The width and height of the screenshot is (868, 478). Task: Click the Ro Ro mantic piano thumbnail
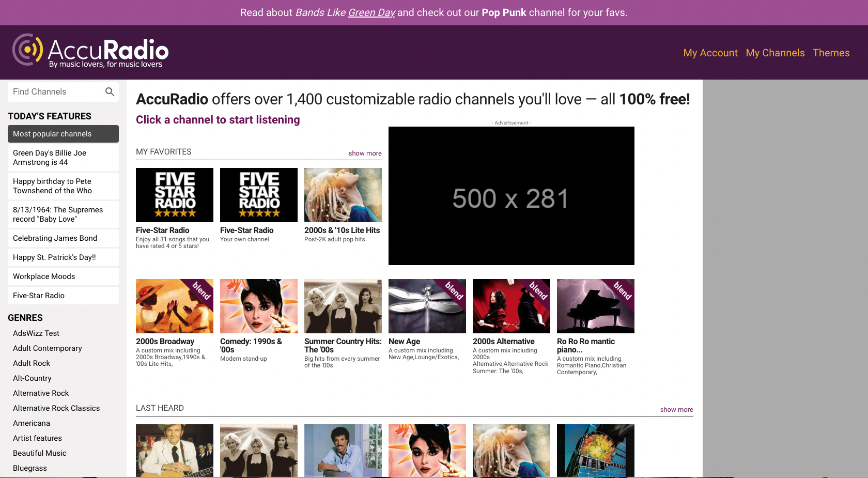click(595, 306)
